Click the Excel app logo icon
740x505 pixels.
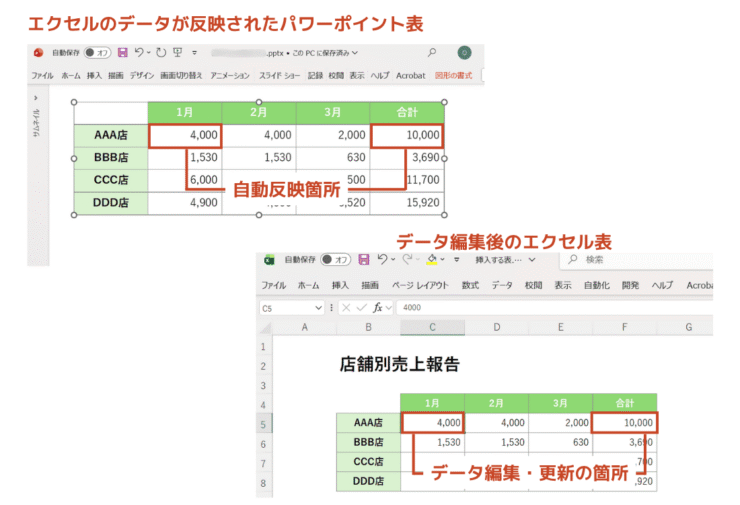[269, 260]
